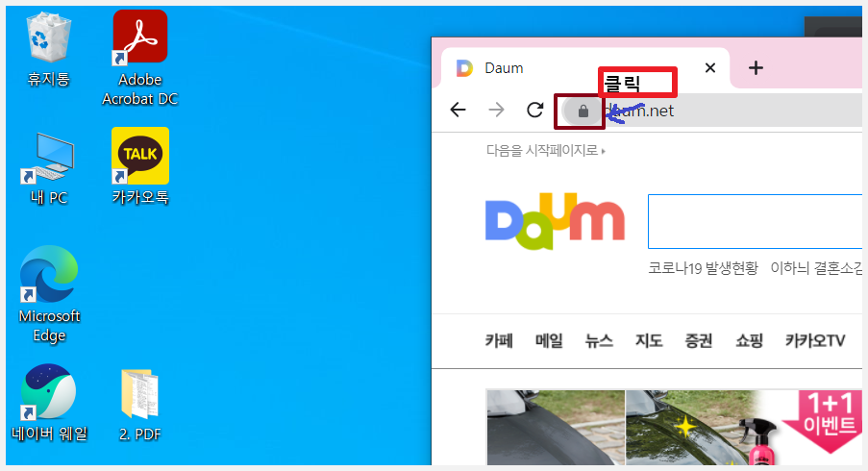This screenshot has height=471, width=868.
Task: Click the 다음을 시작페이지로 link
Action: click(545, 151)
